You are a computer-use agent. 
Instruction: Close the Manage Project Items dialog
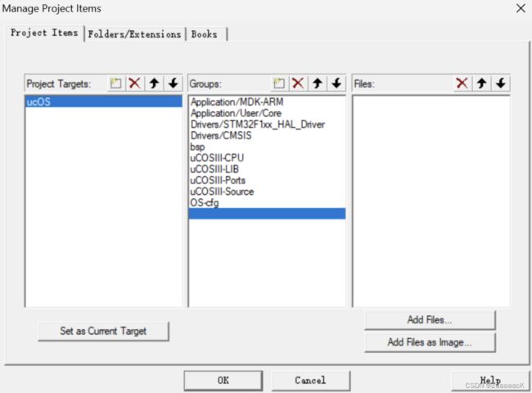coord(521,8)
